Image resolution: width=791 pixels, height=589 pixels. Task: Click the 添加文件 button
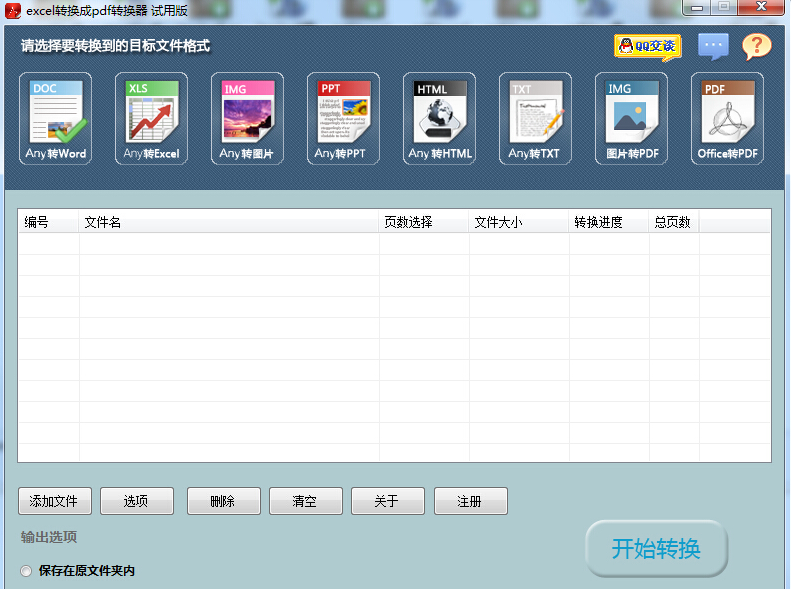click(55, 501)
